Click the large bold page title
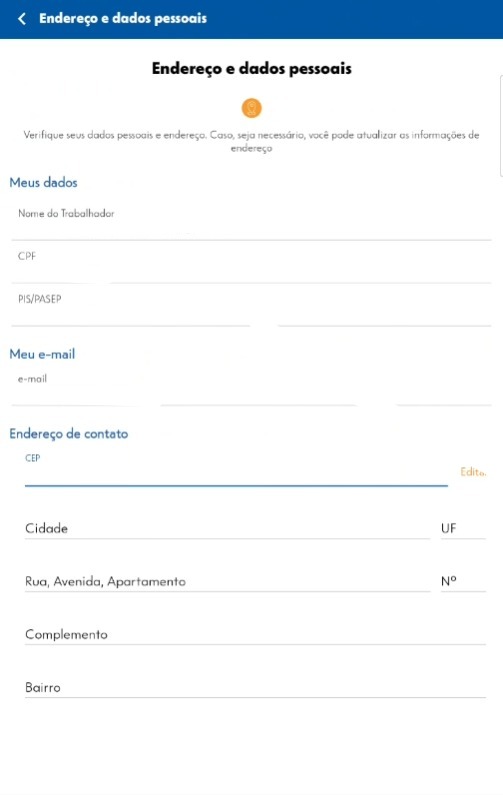Screen dimensions: 503x795 [x=252, y=68]
